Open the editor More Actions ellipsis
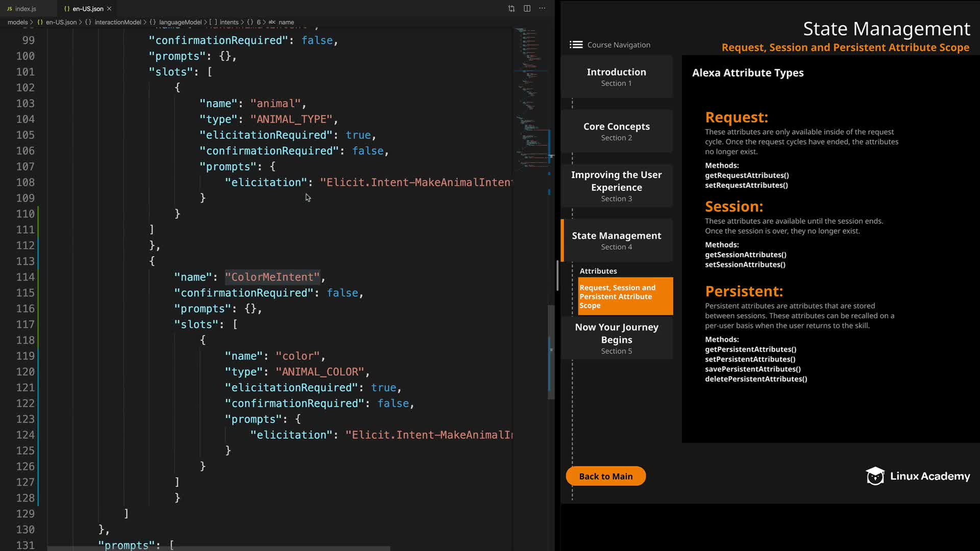This screenshot has width=980, height=551. point(543,9)
